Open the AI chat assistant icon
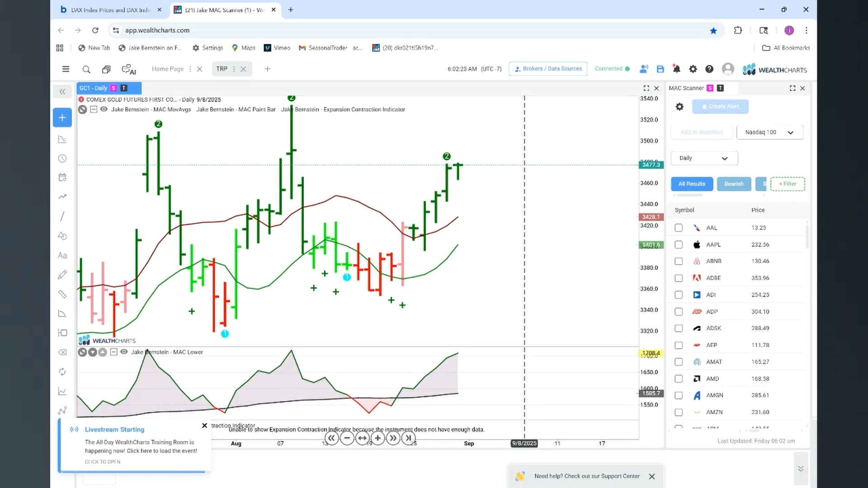868x488 pixels. [129, 70]
